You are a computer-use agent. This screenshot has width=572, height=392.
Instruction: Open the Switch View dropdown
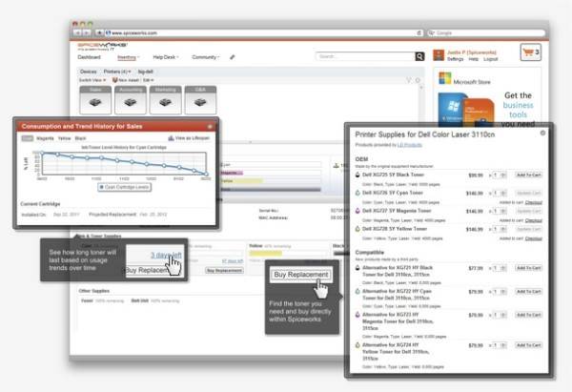click(92, 80)
